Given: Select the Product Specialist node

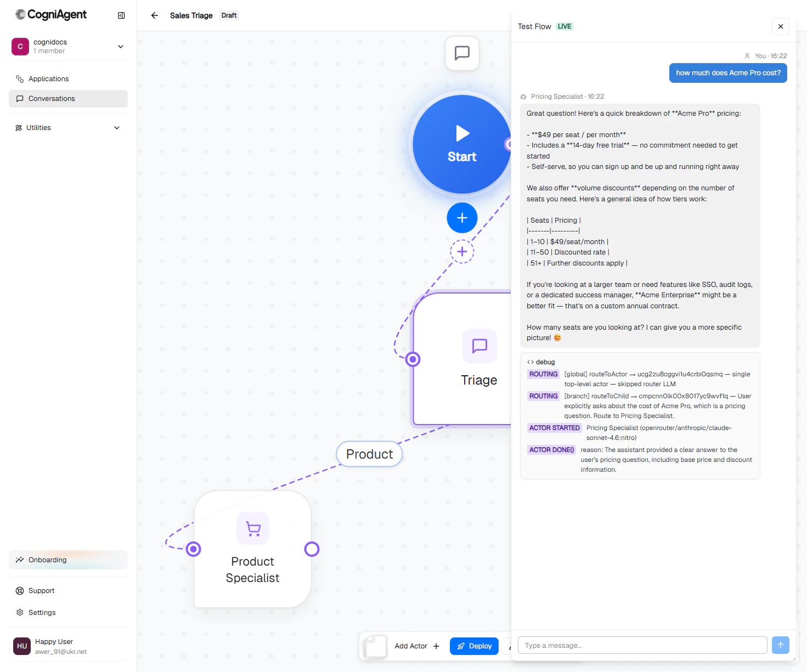Looking at the screenshot, I should pyautogui.click(x=253, y=549).
